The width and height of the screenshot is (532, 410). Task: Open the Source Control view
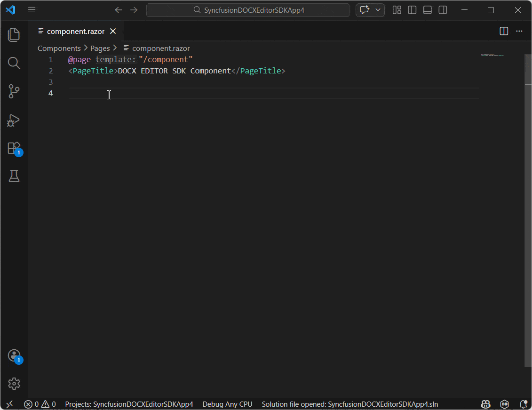(14, 91)
